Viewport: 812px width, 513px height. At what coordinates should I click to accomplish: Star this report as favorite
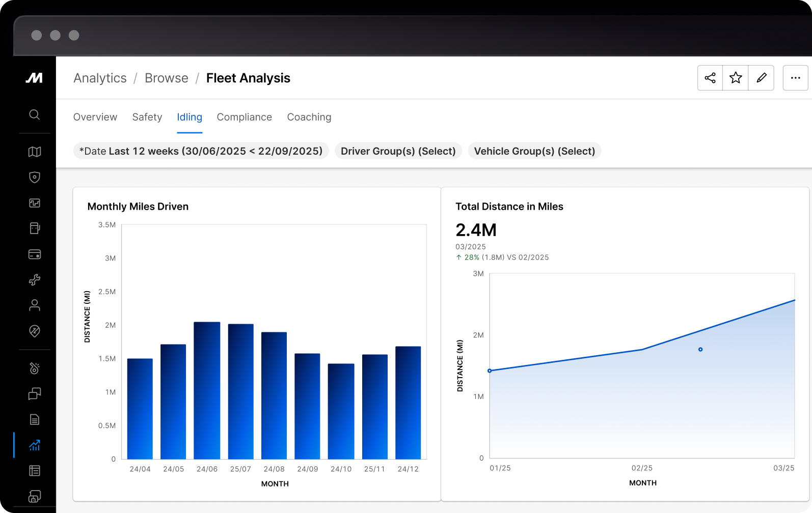[736, 78]
